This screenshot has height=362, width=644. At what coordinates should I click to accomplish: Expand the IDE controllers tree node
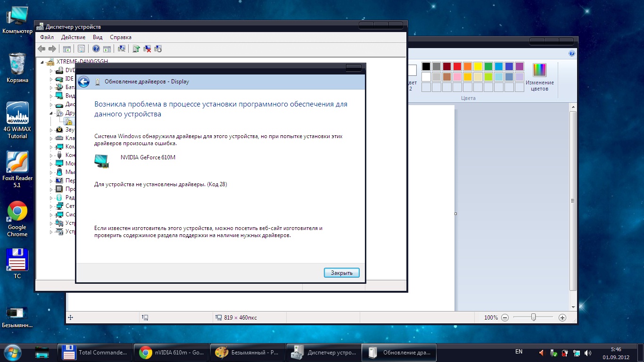point(51,79)
